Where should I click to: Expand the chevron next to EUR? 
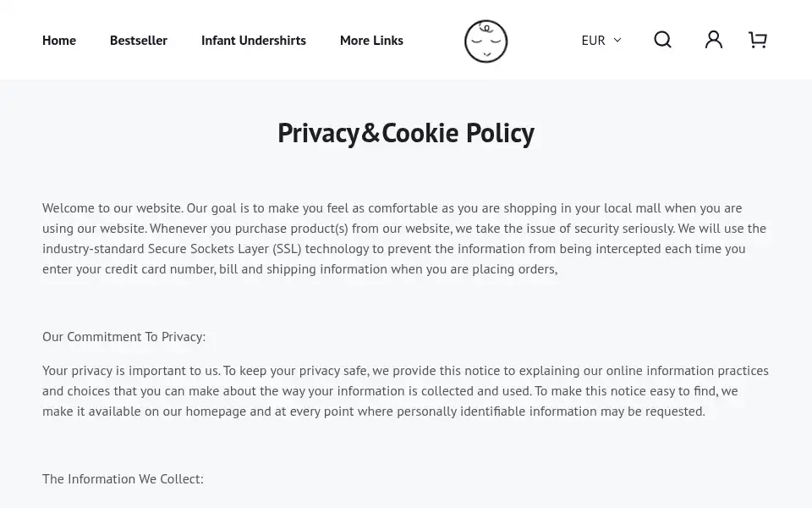[617, 40]
